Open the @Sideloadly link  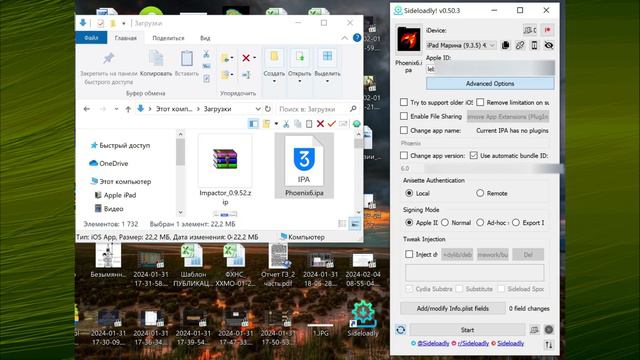click(433, 343)
